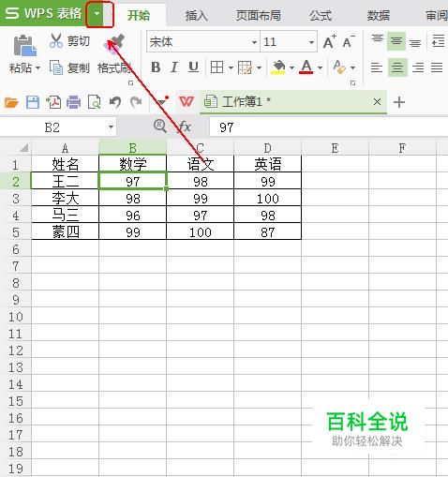The image size is (448, 477).
Task: Center text horizontally
Action: (397, 67)
